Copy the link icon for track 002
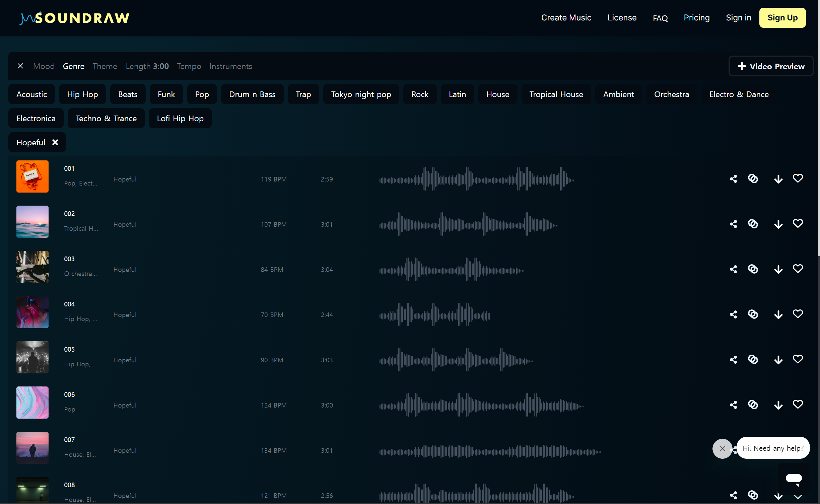Image resolution: width=820 pixels, height=504 pixels. [x=753, y=224]
